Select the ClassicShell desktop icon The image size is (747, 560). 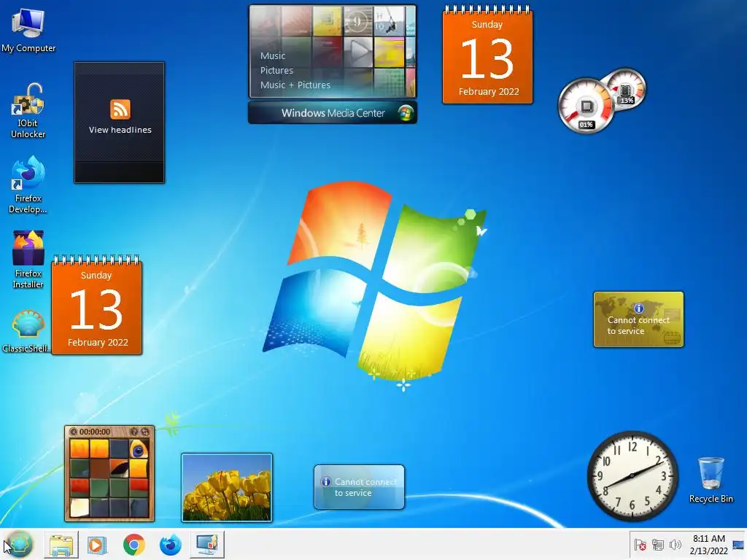point(27,332)
